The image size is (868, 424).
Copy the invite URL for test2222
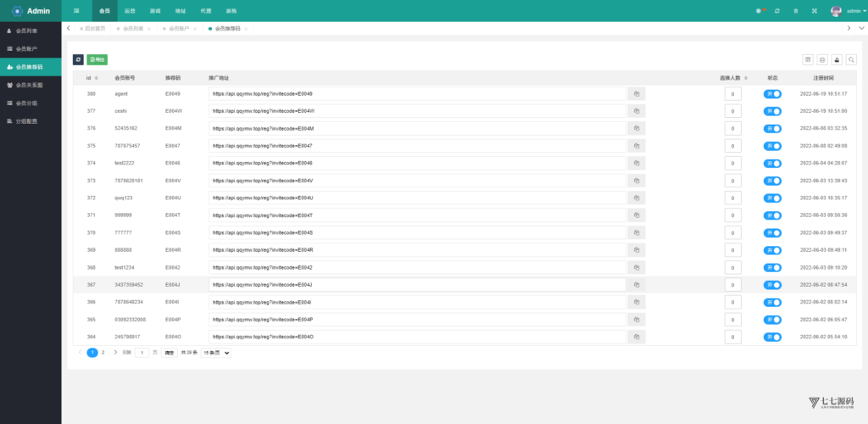coord(636,163)
